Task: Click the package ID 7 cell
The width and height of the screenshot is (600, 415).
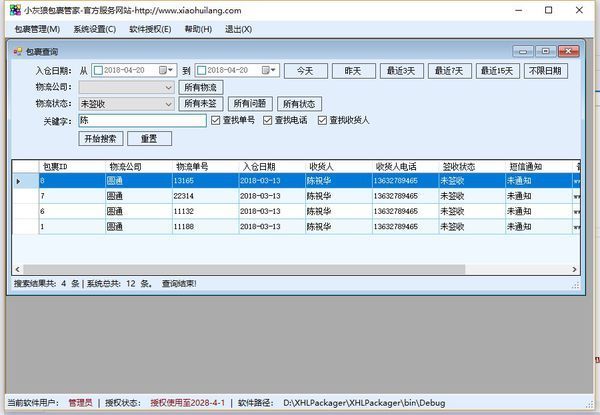Action: pyautogui.click(x=72, y=196)
